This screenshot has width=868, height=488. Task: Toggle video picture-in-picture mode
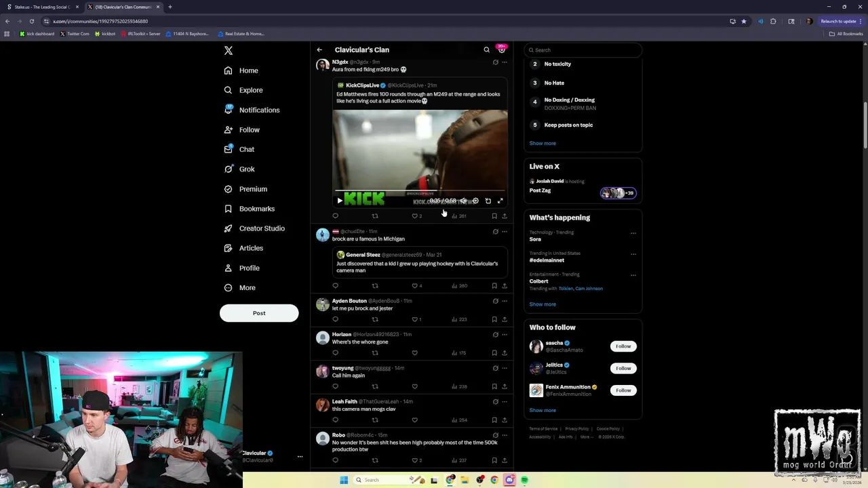[x=488, y=201]
